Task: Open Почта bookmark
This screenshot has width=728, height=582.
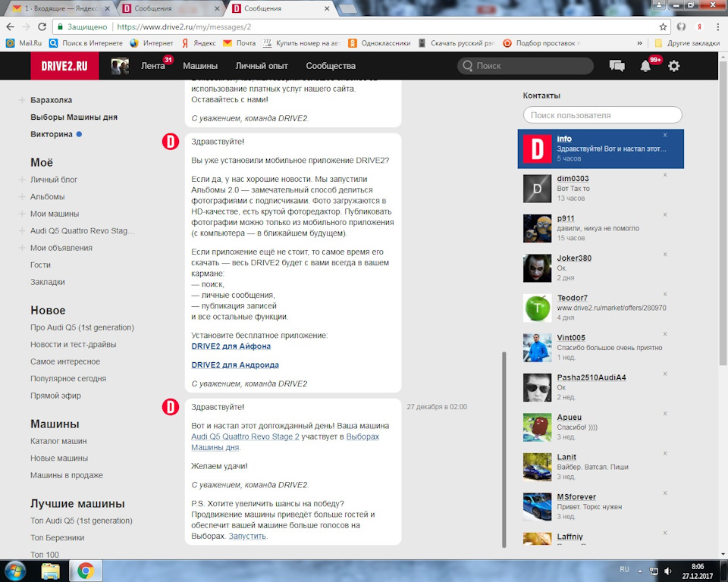Action: (239, 43)
